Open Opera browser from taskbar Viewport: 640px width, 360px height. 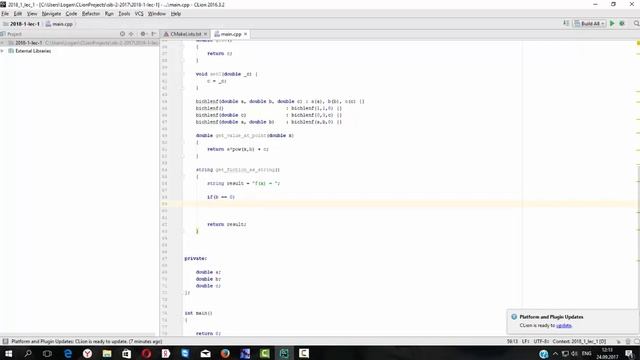147,353
